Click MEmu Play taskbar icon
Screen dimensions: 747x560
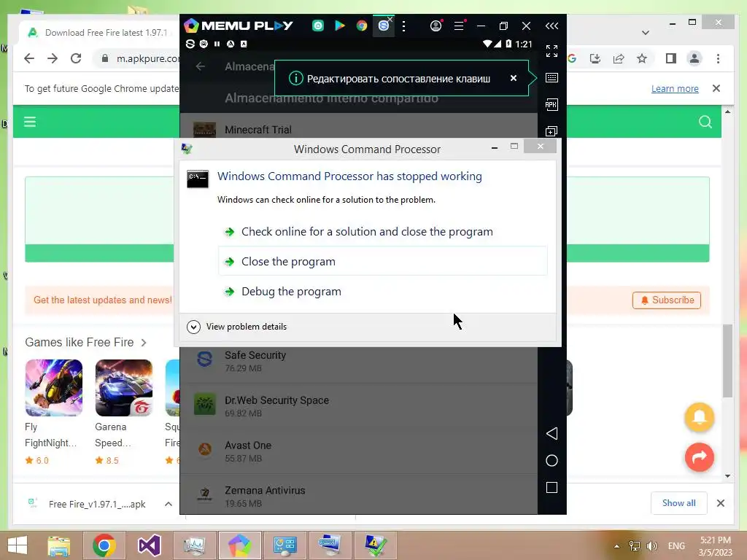pyautogui.click(x=239, y=545)
